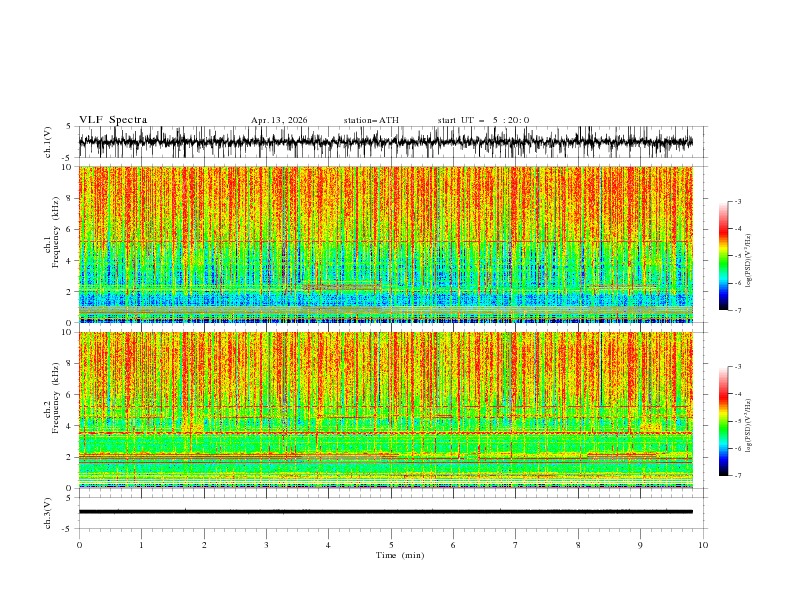The width and height of the screenshot is (792, 612).
Task: Click the start UT time label
Action: (x=483, y=120)
